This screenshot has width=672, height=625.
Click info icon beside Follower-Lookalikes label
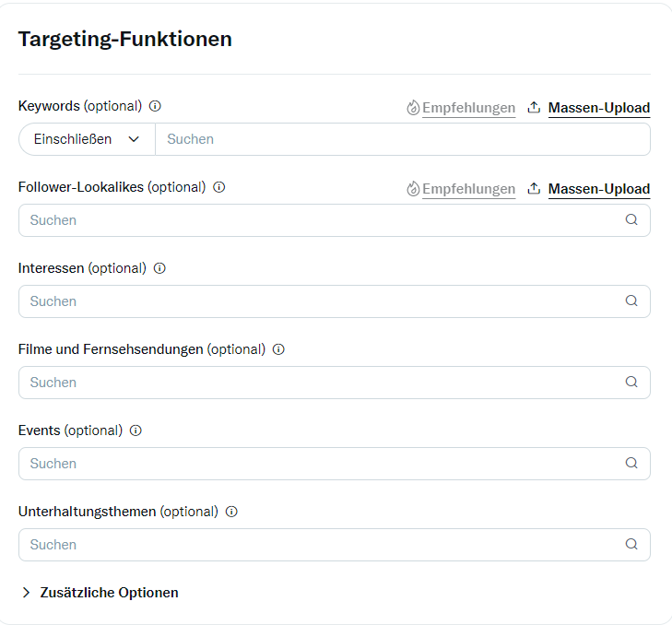pyautogui.click(x=219, y=187)
